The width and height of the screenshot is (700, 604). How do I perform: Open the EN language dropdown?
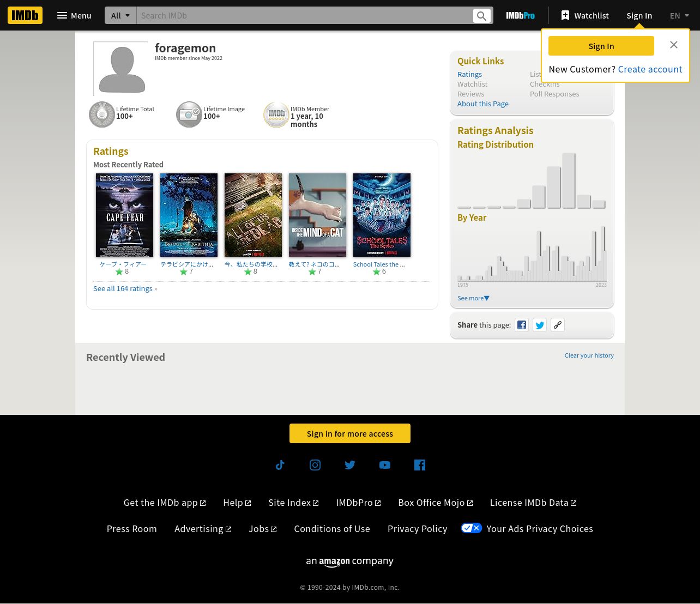(x=680, y=15)
